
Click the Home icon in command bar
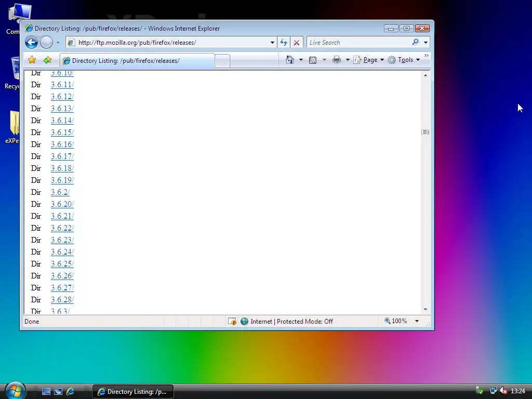(290, 60)
